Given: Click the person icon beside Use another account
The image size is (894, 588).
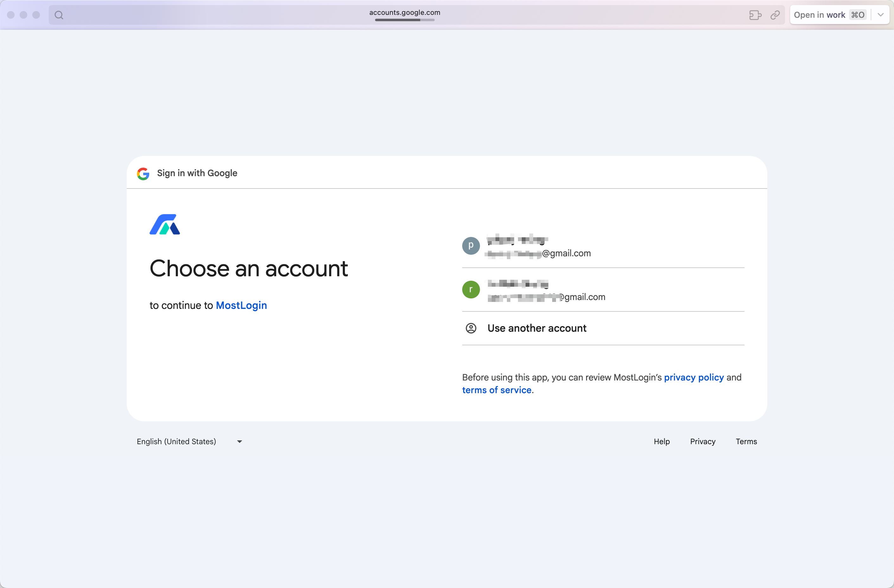Looking at the screenshot, I should [471, 329].
